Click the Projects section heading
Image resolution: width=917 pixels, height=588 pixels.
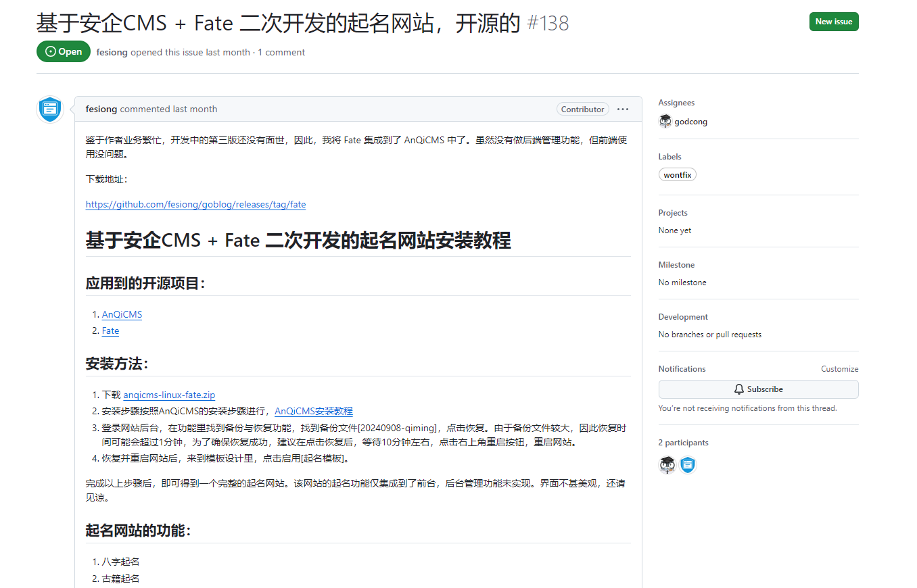point(673,213)
